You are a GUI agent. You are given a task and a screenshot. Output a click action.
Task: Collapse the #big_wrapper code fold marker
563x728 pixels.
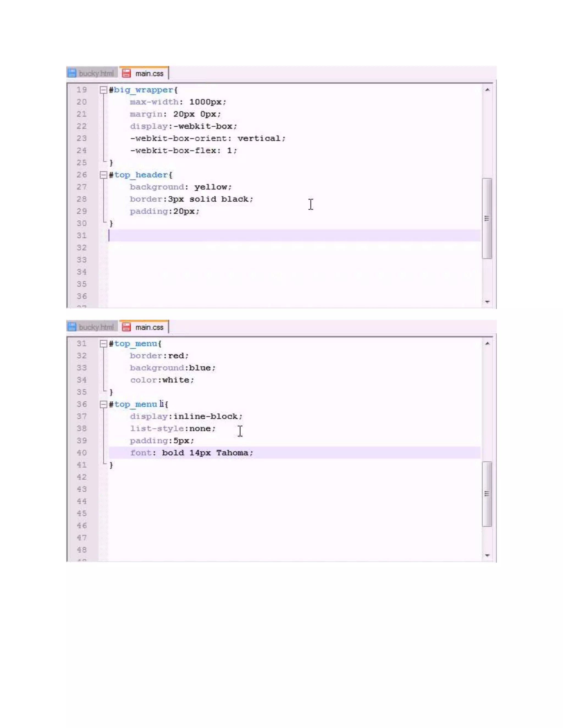click(x=103, y=90)
